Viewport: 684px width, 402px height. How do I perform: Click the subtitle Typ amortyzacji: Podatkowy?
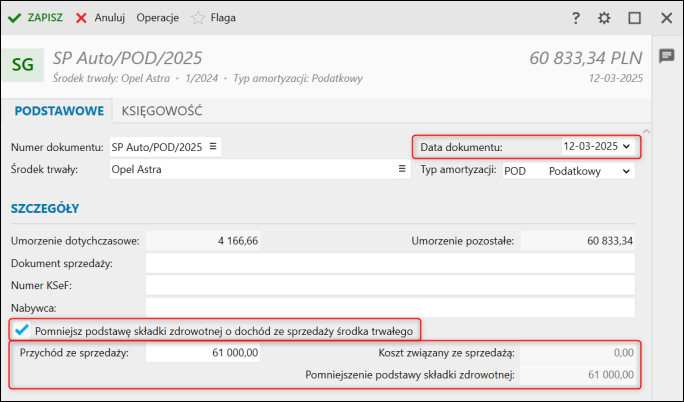[x=298, y=78]
